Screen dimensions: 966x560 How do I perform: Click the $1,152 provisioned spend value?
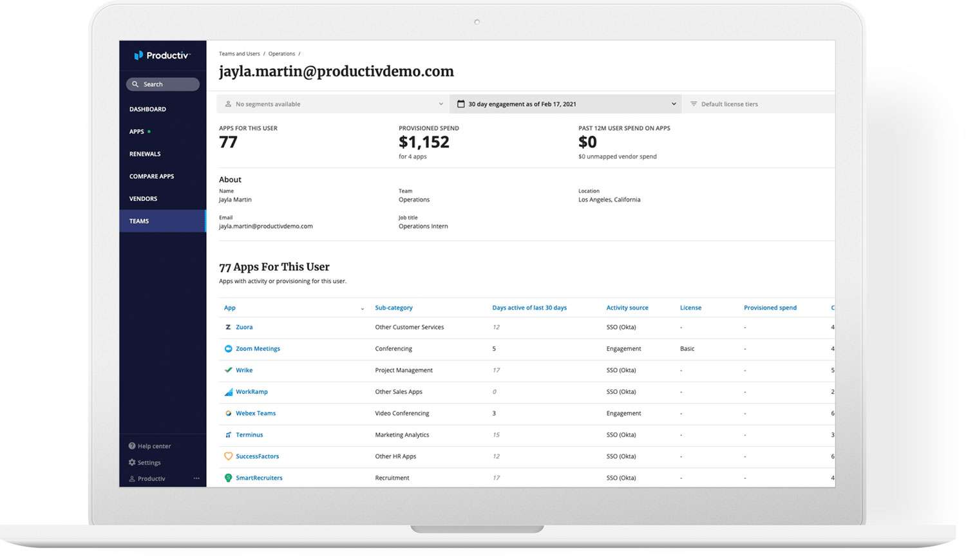point(424,142)
